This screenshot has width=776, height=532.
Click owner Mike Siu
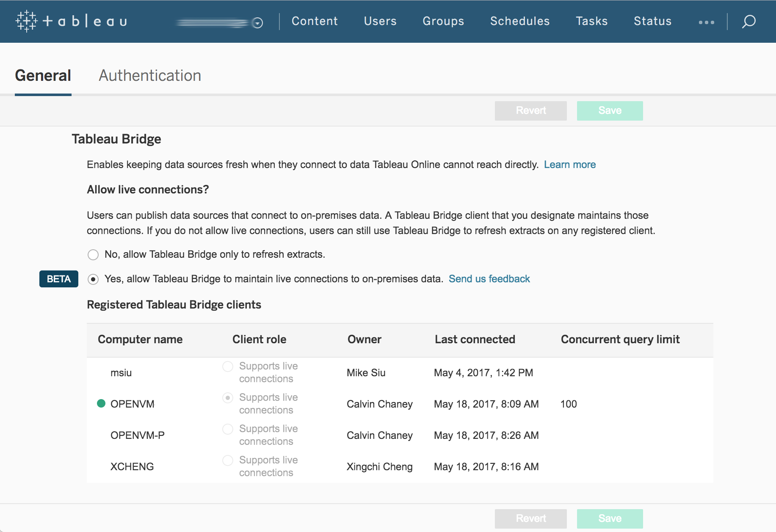point(366,373)
